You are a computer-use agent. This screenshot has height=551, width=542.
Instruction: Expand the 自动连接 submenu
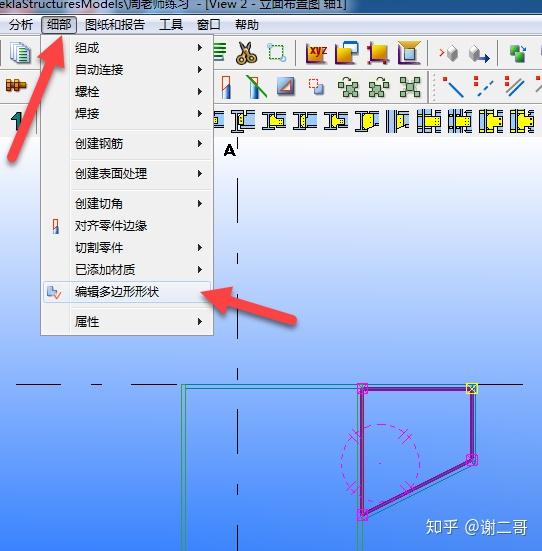[x=127, y=70]
